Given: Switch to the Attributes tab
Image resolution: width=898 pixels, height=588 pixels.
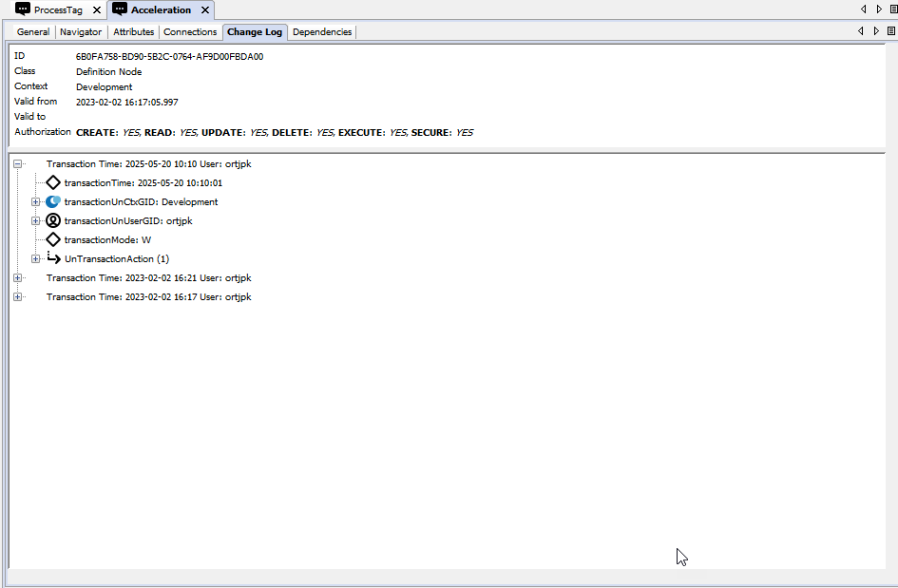Looking at the screenshot, I should (133, 32).
